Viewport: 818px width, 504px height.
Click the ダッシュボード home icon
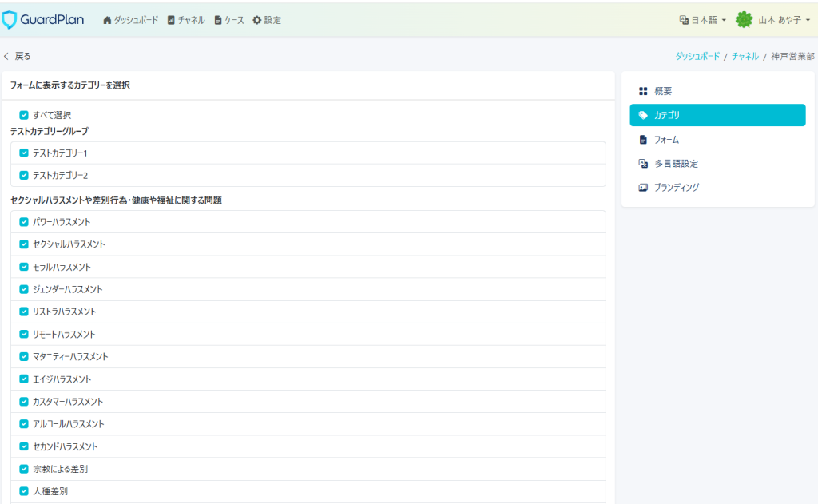(x=107, y=20)
